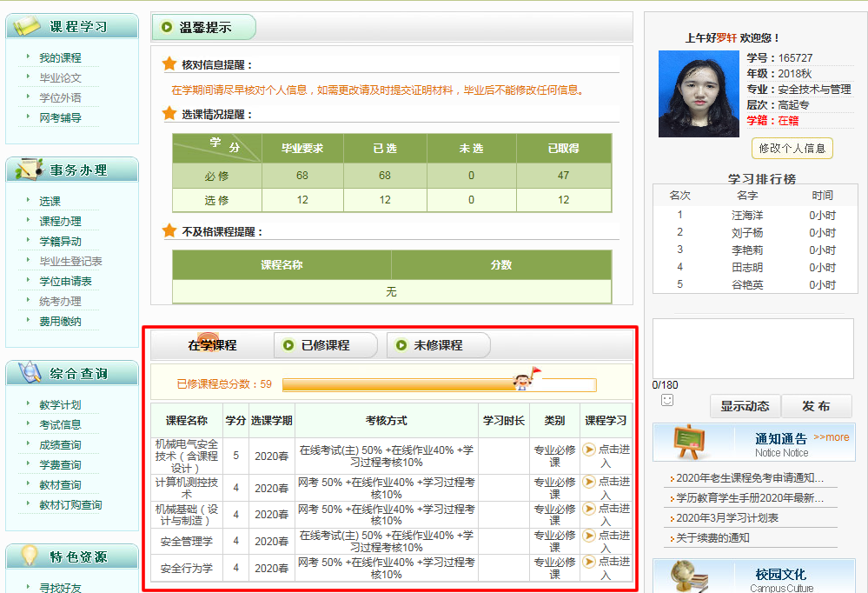The image size is (868, 593).
Task: Open 我的课程 in sidebar
Action: 60,57
